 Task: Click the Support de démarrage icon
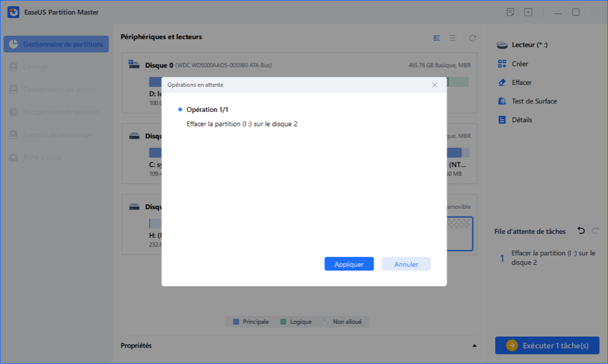[x=13, y=134]
